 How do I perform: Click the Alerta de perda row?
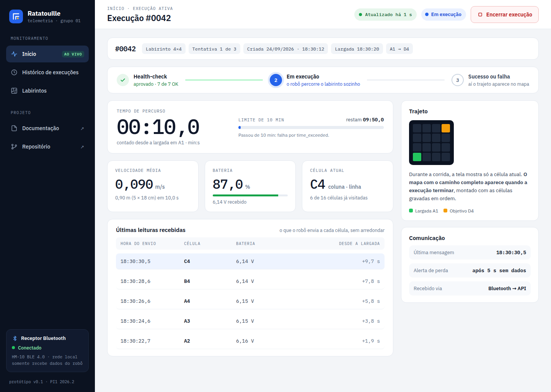tap(470, 271)
